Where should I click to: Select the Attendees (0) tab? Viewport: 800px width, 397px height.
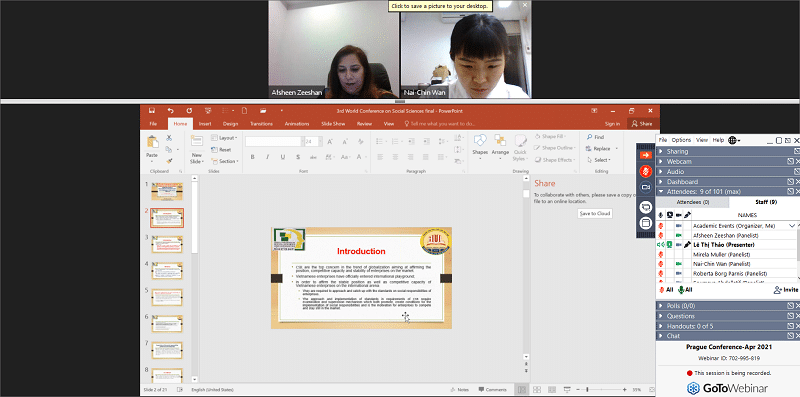click(692, 202)
